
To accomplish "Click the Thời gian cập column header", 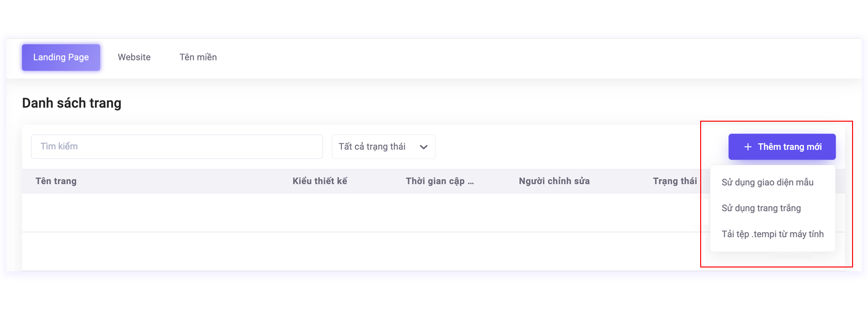I will pos(439,181).
